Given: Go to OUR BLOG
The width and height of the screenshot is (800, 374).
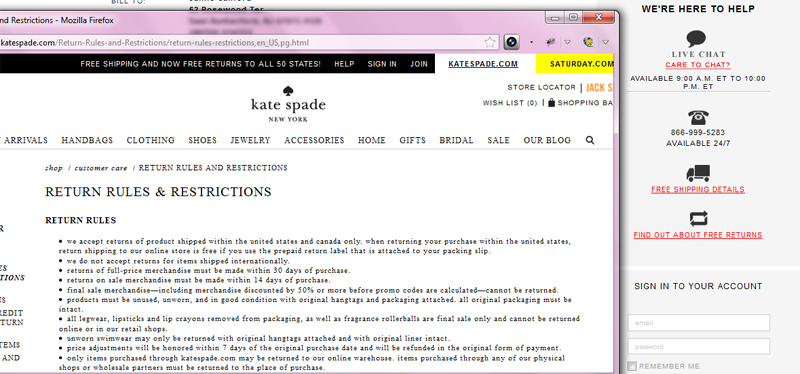Looking at the screenshot, I should (x=547, y=140).
